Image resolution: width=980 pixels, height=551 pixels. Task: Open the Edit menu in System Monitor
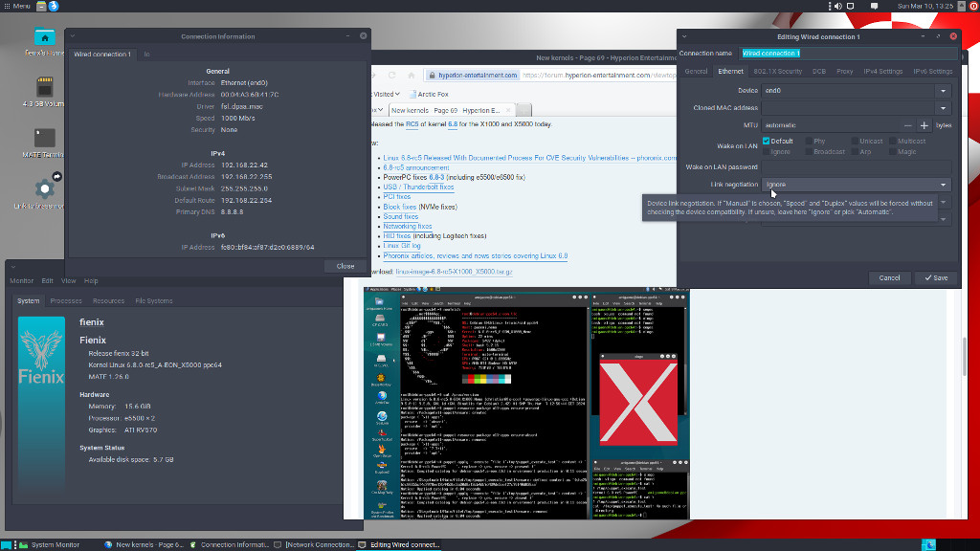click(x=48, y=281)
